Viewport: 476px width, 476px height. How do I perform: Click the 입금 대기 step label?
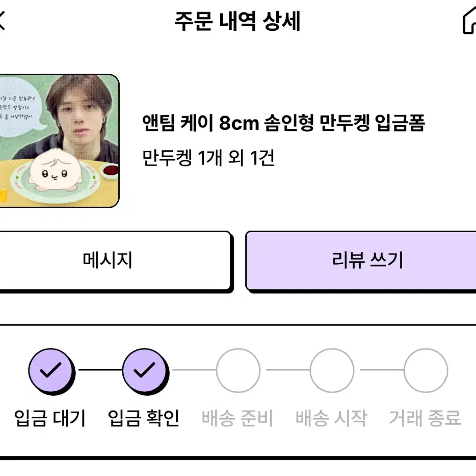click(50, 418)
